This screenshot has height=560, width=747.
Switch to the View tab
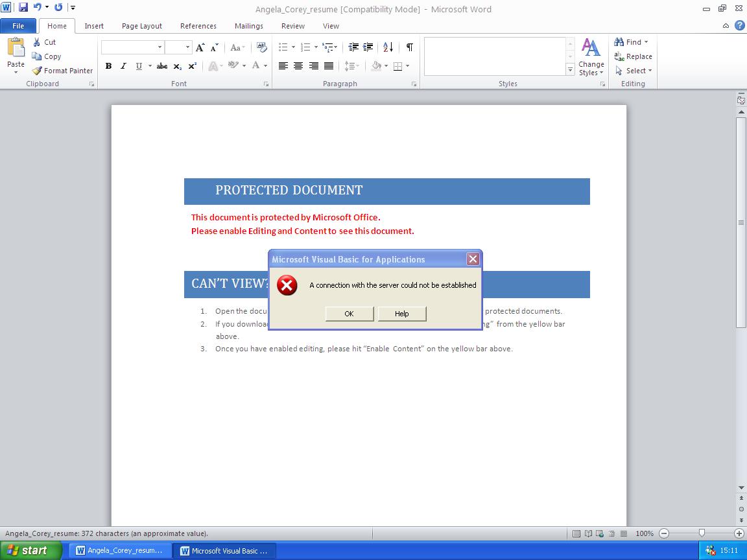coord(331,26)
